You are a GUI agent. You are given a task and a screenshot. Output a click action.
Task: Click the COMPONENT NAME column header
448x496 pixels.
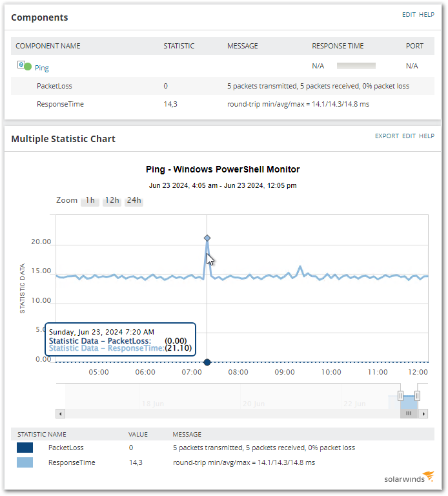(48, 46)
